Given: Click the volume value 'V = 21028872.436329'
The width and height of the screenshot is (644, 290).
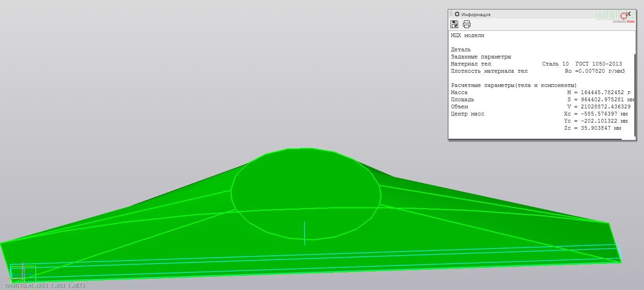Looking at the screenshot, I should point(599,106).
